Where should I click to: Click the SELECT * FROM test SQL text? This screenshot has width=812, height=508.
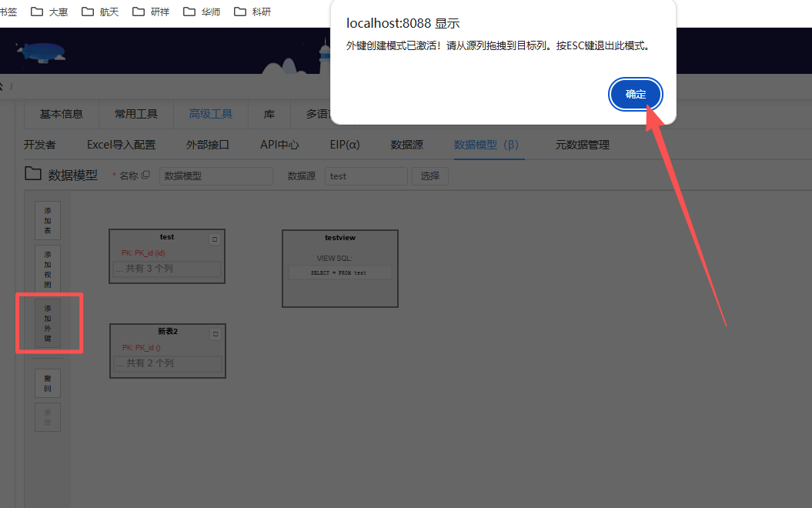pos(339,273)
